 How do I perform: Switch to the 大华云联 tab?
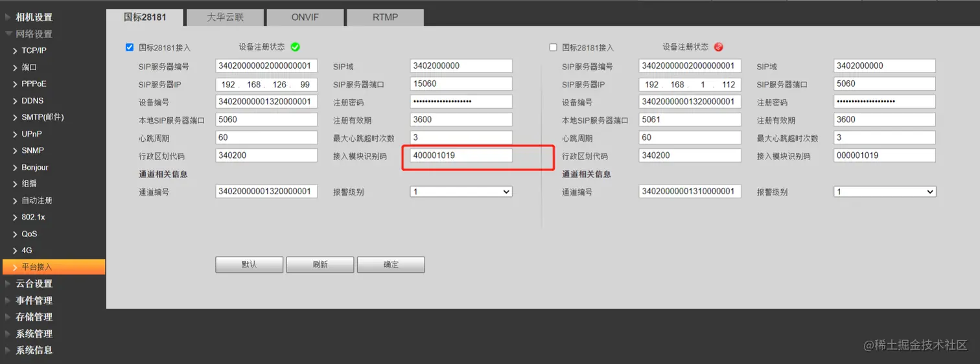tap(225, 17)
